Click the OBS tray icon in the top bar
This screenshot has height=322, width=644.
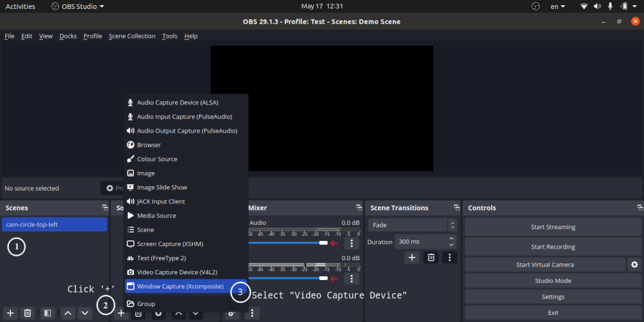point(535,6)
